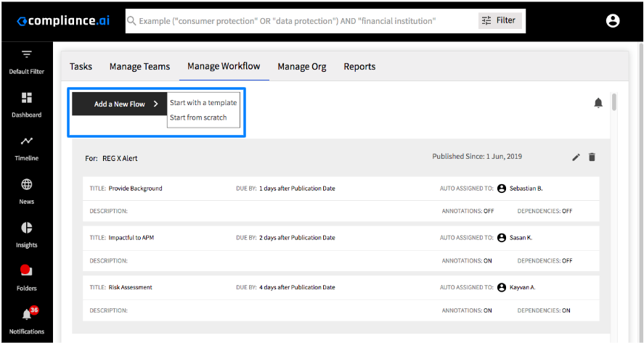Image resolution: width=644 pixels, height=343 pixels.
Task: Click the Risk Assessment task title
Action: point(130,287)
